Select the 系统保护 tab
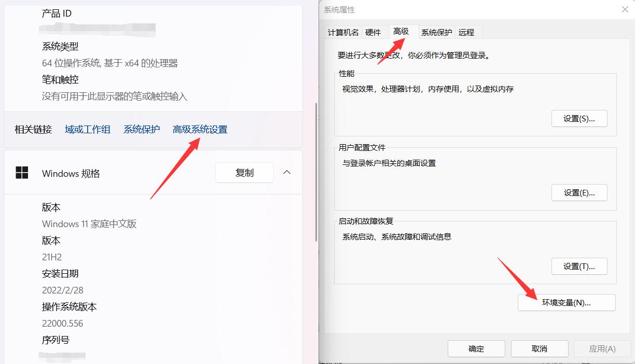 (437, 32)
